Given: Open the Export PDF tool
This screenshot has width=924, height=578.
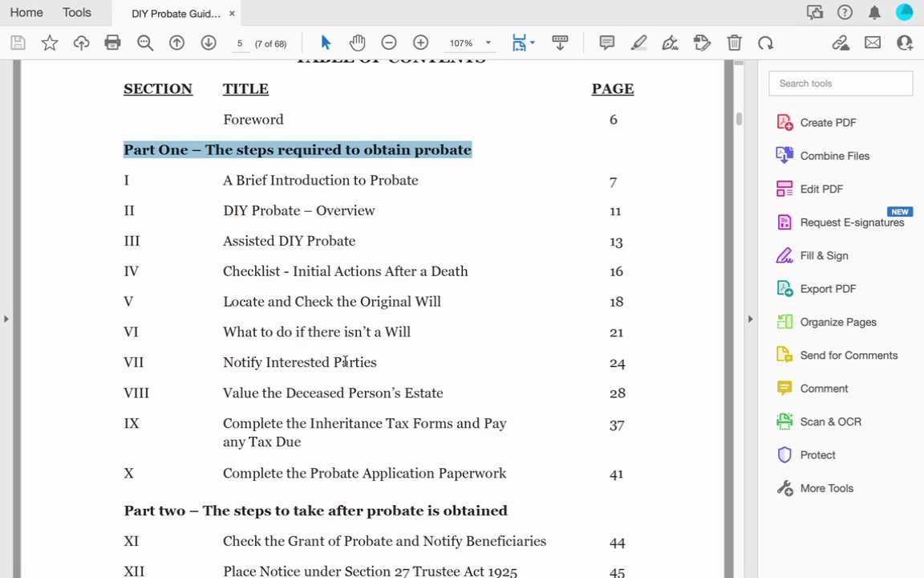Looking at the screenshot, I should tap(827, 289).
